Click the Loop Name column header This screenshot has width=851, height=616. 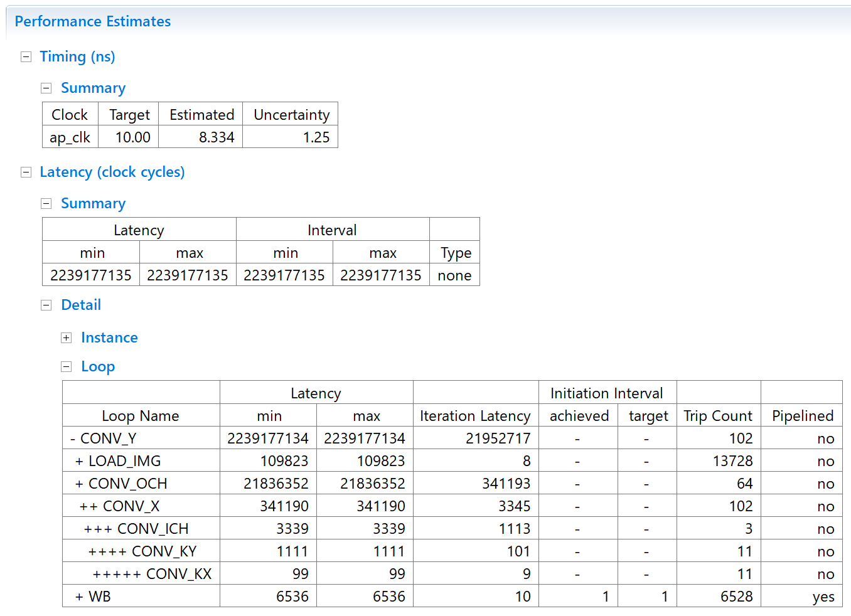tap(141, 415)
